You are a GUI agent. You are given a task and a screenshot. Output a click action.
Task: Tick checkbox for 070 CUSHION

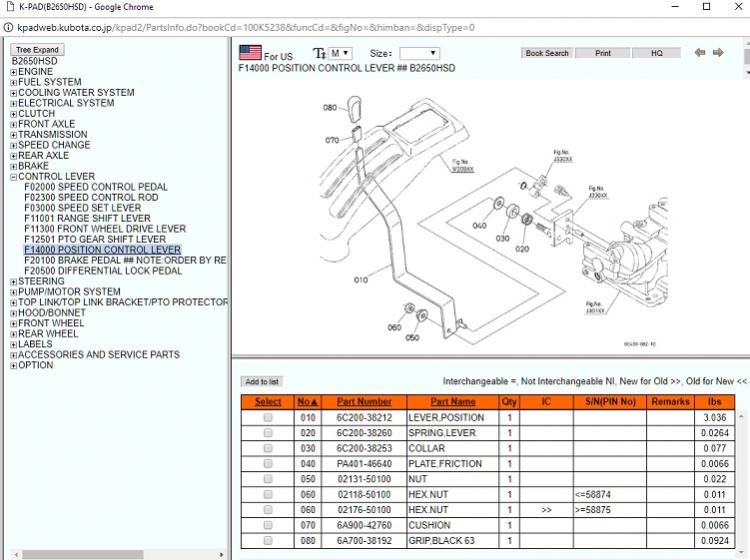point(268,525)
